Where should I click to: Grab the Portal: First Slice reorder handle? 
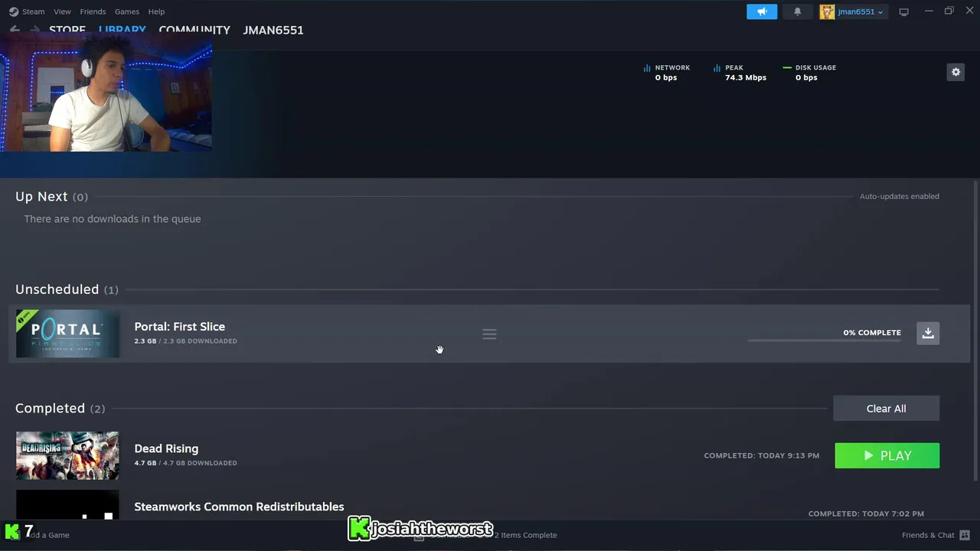coord(489,334)
